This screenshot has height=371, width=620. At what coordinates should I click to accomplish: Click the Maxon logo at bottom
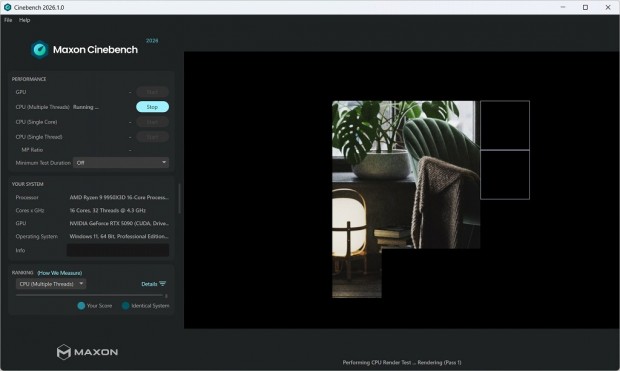(x=87, y=352)
